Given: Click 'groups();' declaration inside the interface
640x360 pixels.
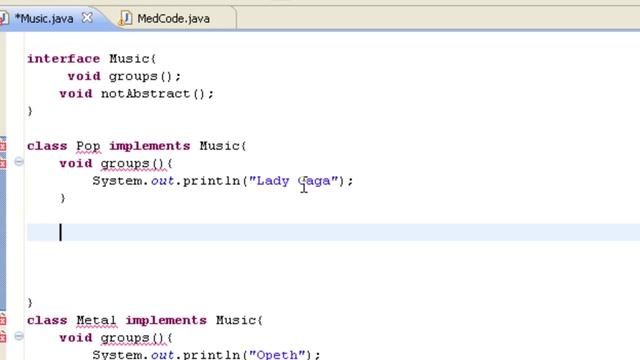Looking at the screenshot, I should [145, 76].
